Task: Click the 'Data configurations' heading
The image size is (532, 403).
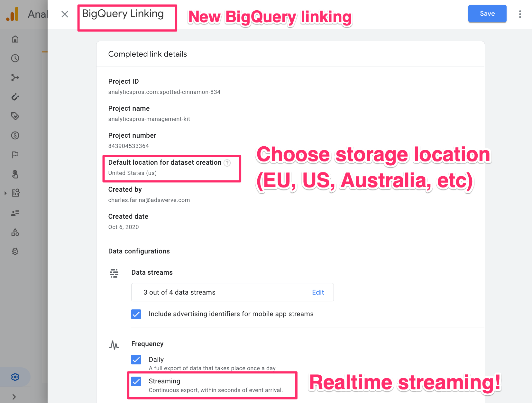Action: 139,251
